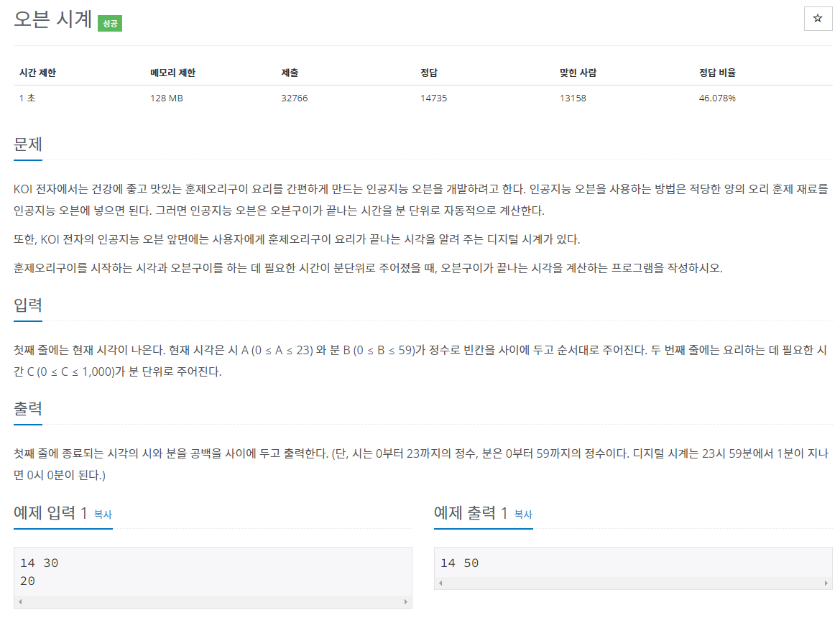Copy example input 1 via 복사 link

(x=103, y=514)
